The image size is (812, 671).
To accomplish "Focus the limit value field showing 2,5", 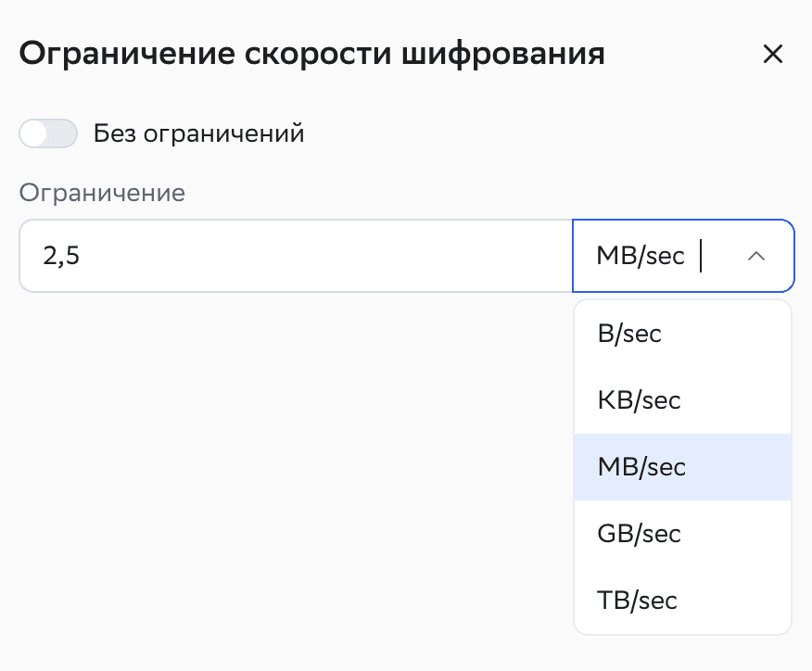I will point(295,256).
